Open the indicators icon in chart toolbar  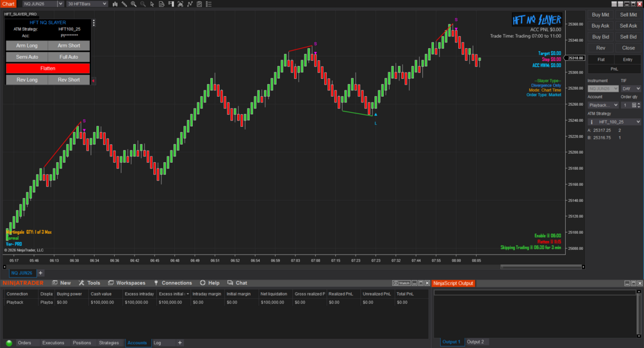[190, 4]
